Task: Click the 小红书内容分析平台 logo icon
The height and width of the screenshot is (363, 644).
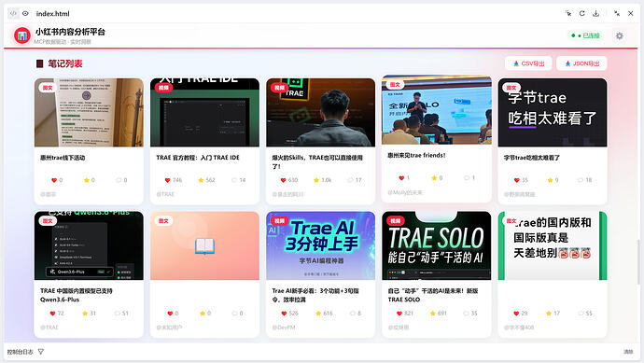Action: pos(22,35)
